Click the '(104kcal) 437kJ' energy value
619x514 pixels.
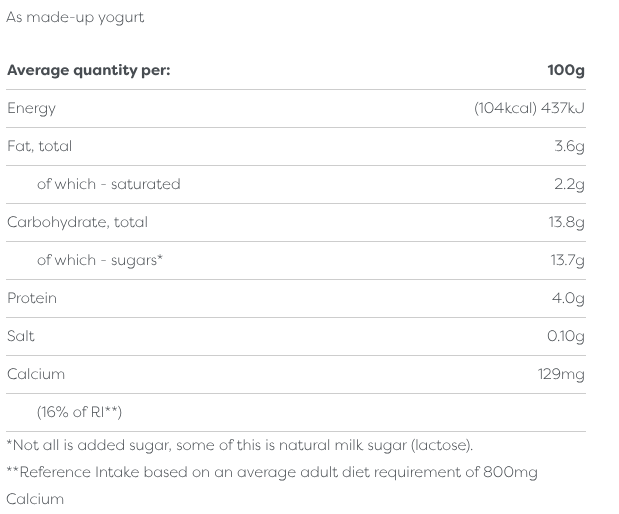529,108
